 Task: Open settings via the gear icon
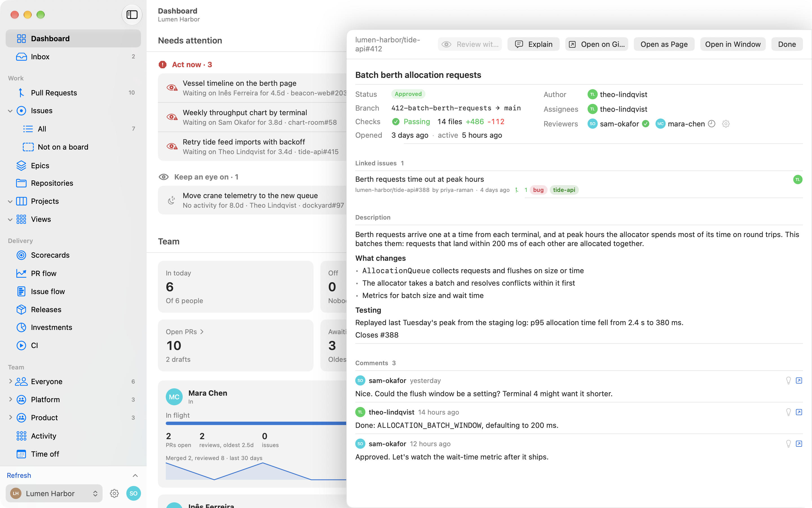point(114,493)
